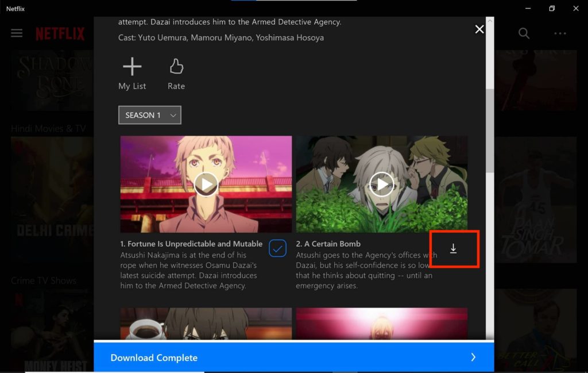
Task: Open the SEASON 1 selector
Action: point(149,115)
